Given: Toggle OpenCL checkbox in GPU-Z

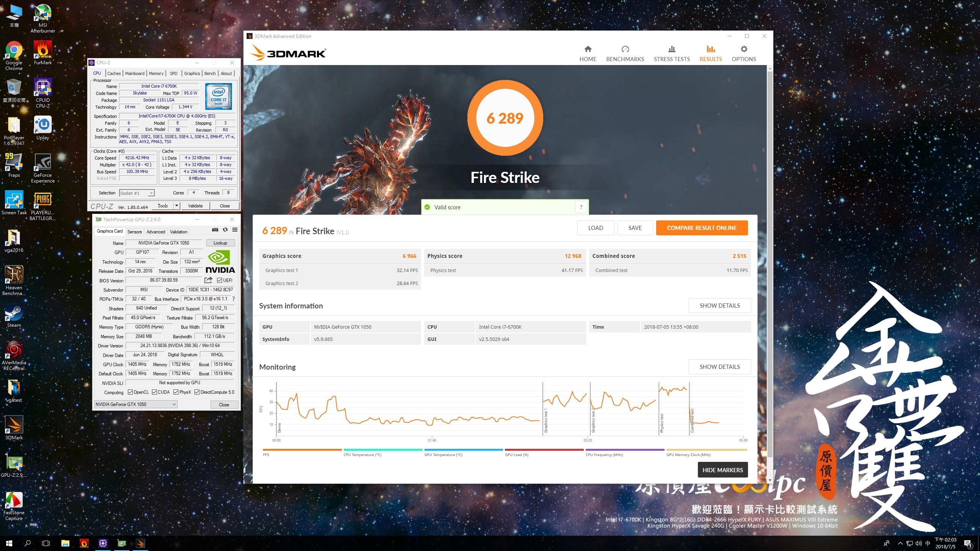Looking at the screenshot, I should tap(130, 392).
